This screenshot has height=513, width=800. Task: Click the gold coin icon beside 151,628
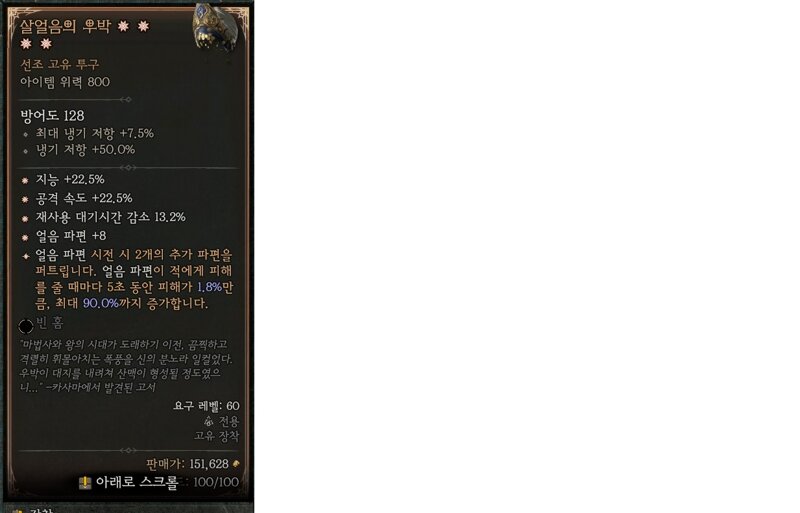236,463
